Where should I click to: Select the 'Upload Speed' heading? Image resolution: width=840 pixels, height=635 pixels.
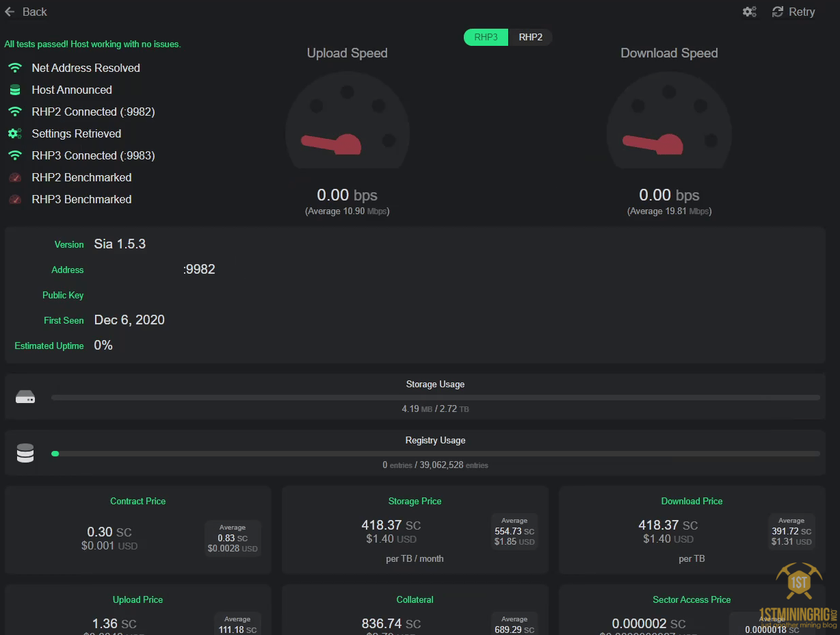pyautogui.click(x=347, y=53)
